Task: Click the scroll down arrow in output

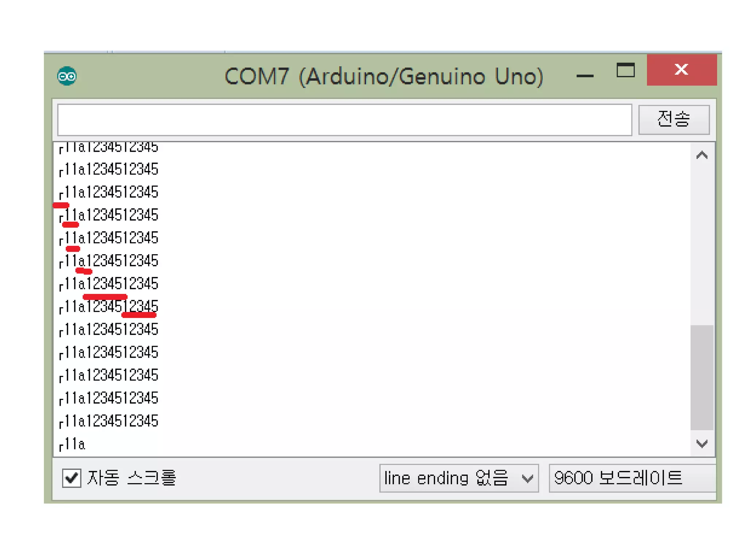Action: click(701, 443)
